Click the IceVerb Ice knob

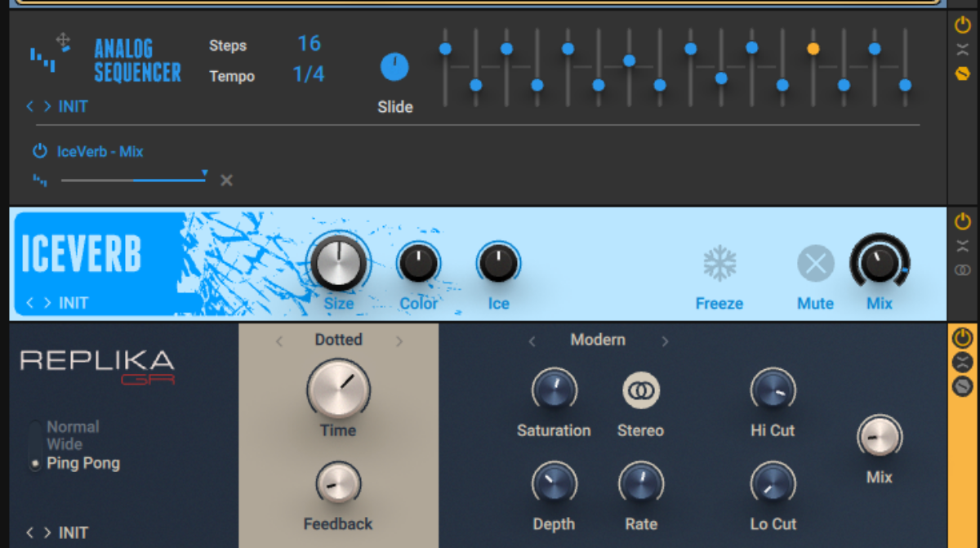point(498,264)
